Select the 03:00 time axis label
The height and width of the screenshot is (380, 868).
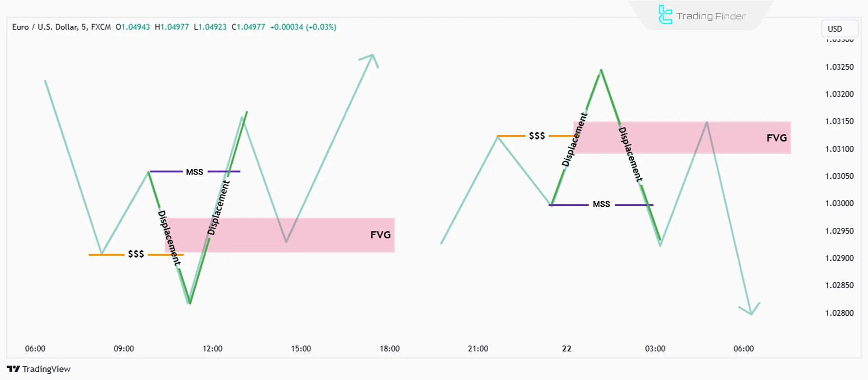pyautogui.click(x=655, y=349)
